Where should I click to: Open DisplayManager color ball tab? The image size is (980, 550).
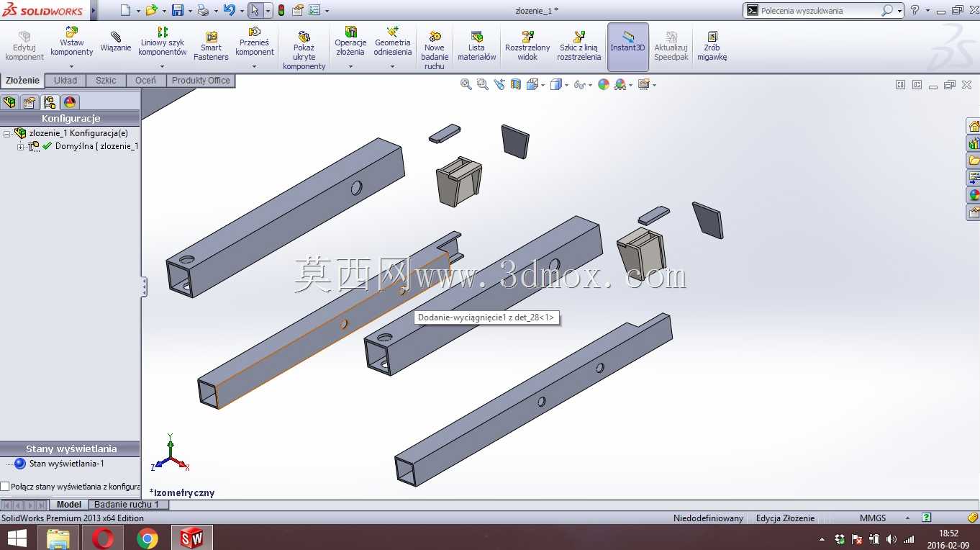(x=70, y=102)
